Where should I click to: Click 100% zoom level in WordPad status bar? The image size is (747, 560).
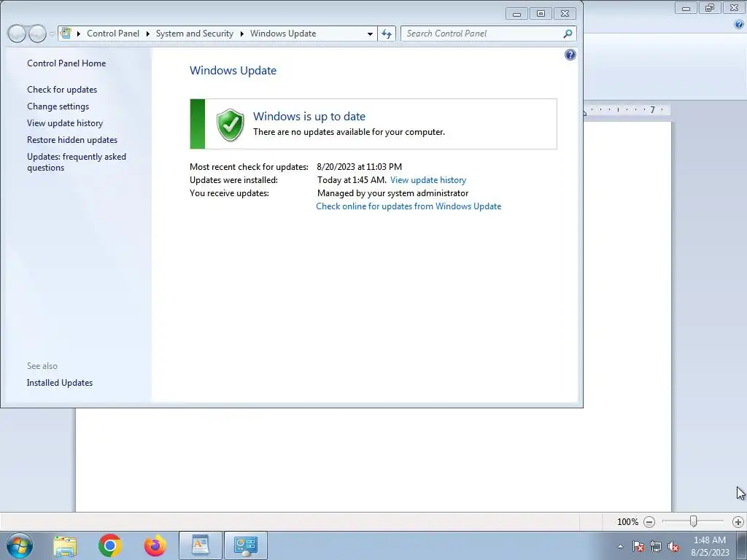(x=627, y=522)
